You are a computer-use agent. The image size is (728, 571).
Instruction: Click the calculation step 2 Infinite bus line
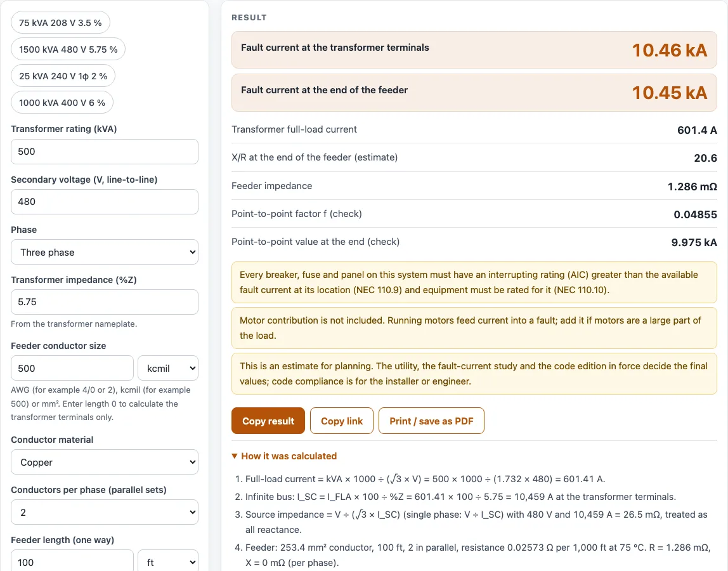pos(460,497)
